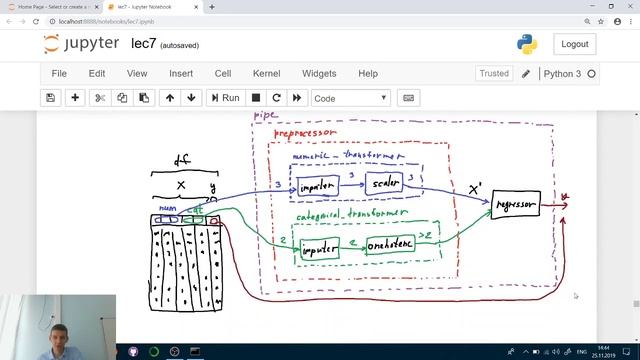Screen dimensions: 640x360
Task: Open the View menu
Action: point(137,73)
